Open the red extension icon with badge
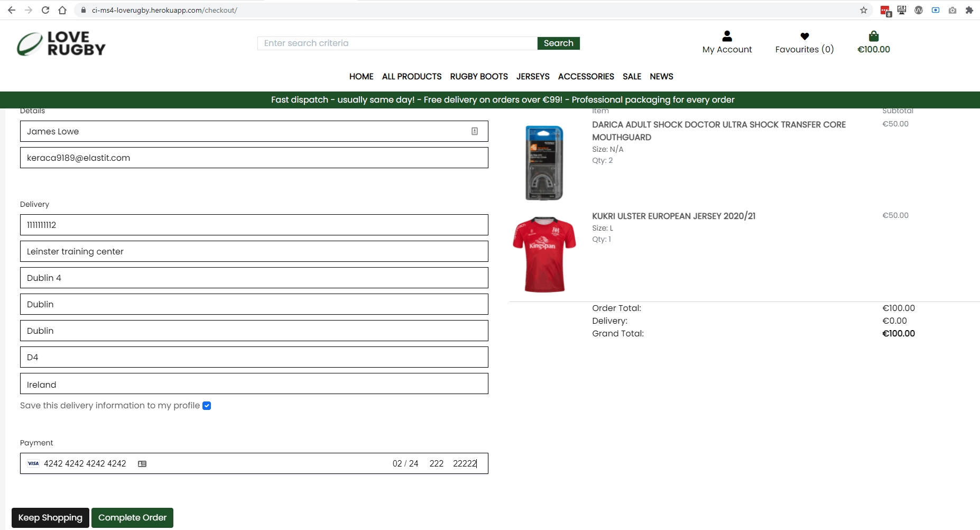980x530 pixels. coord(885,11)
